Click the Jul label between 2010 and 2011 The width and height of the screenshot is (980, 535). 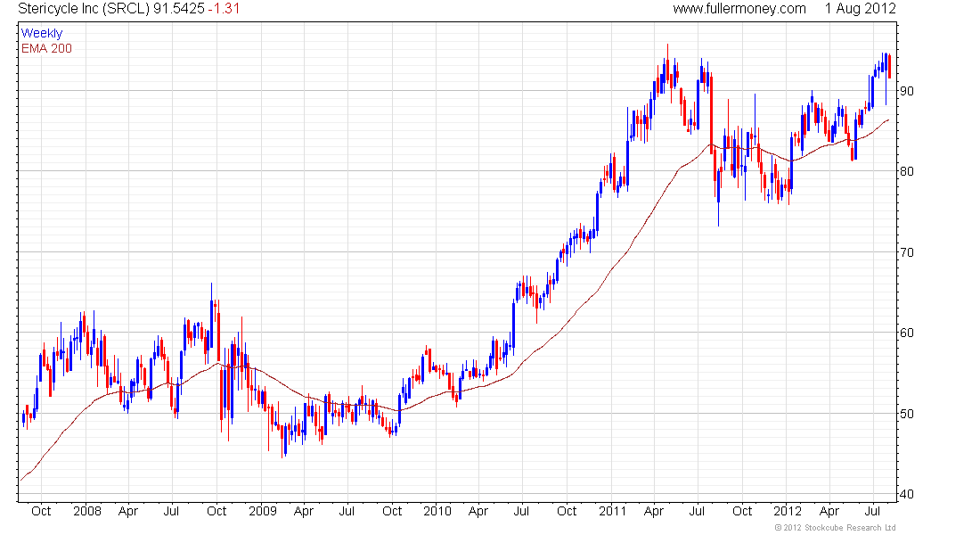click(x=521, y=511)
